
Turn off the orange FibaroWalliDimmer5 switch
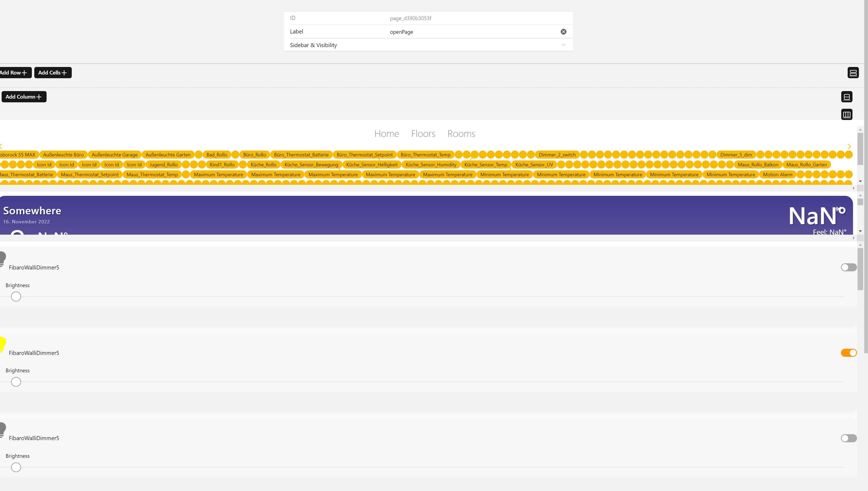[x=848, y=353]
